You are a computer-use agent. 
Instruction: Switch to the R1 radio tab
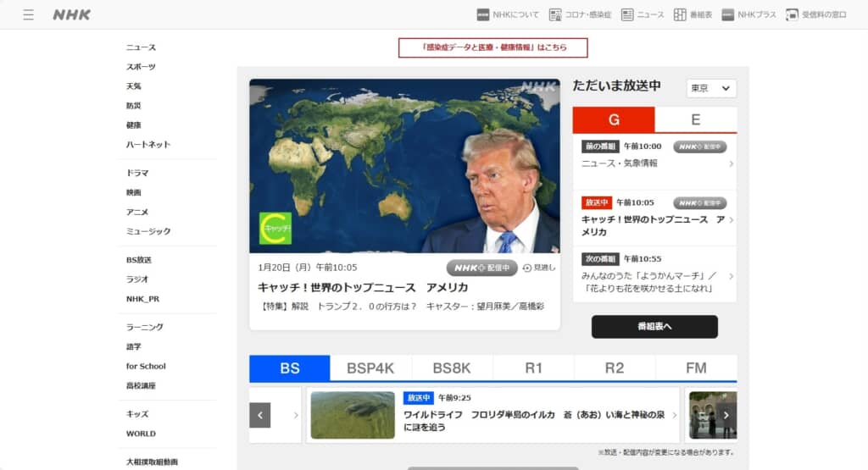coord(533,368)
